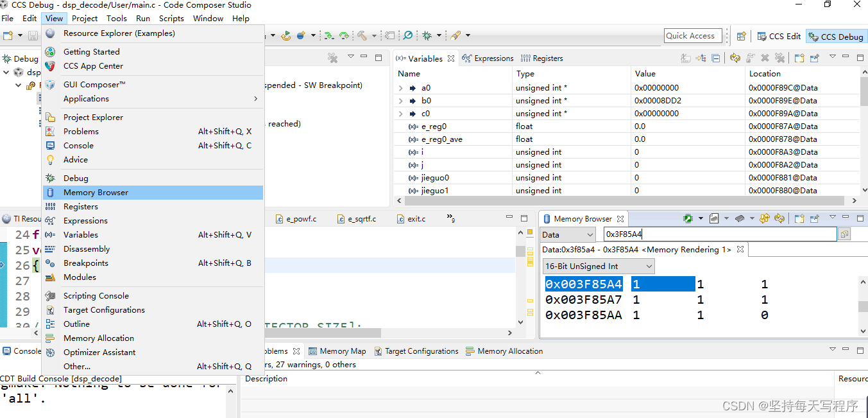Open the Variables view menu triangle
The height and width of the screenshot is (418, 868).
click(833, 57)
